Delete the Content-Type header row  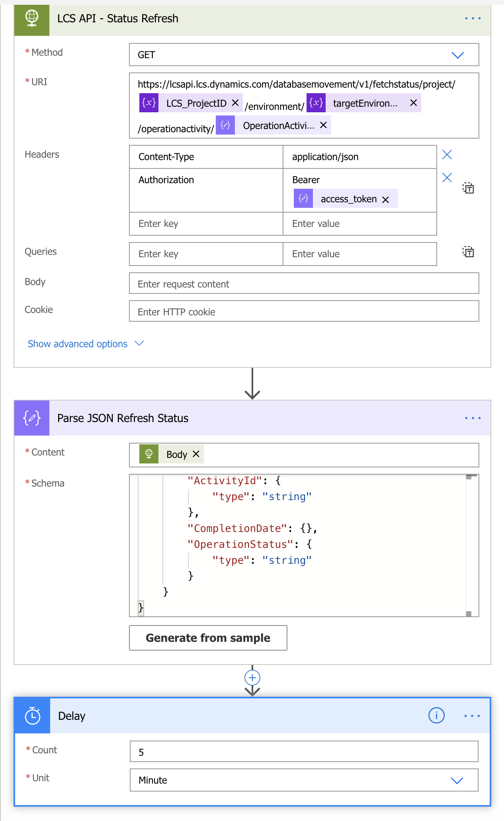pos(447,154)
